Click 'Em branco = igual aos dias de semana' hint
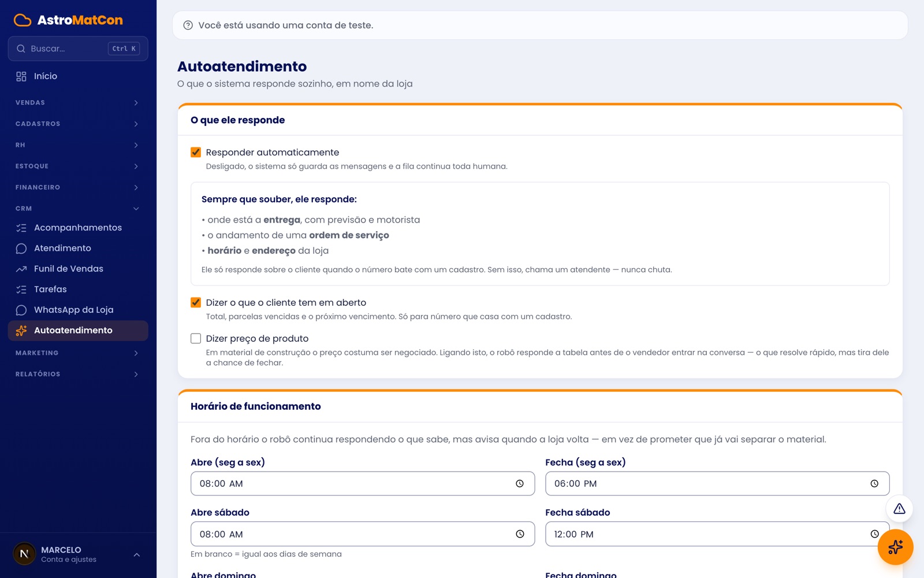This screenshot has width=924, height=578. (x=266, y=554)
